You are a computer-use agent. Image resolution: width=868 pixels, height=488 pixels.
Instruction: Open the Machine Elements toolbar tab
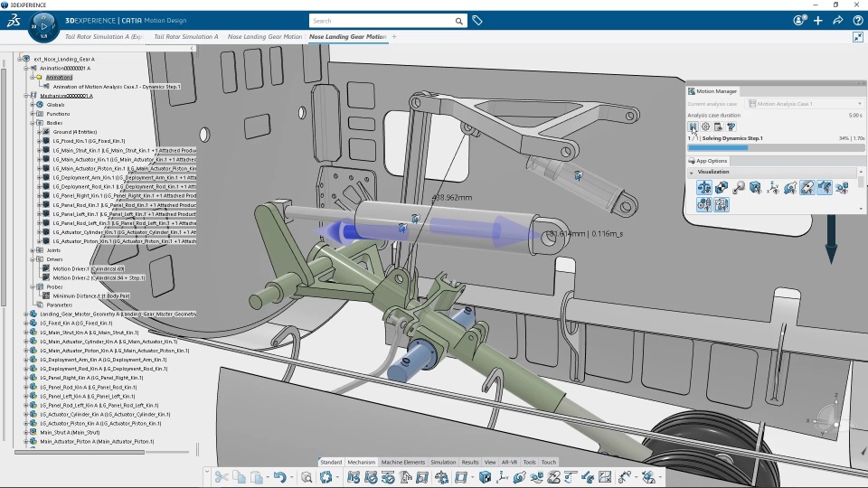point(403,462)
